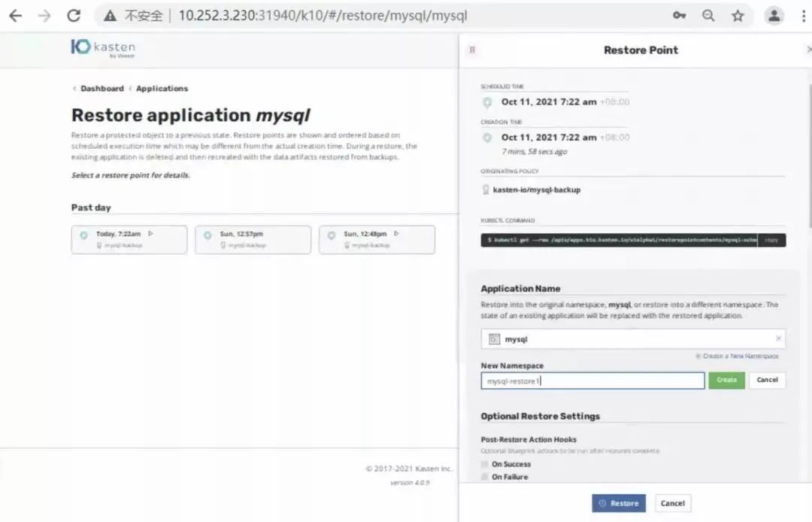The height and width of the screenshot is (522, 812).
Task: Click '7 mins, 58 secs ago' text
Action: (535, 152)
